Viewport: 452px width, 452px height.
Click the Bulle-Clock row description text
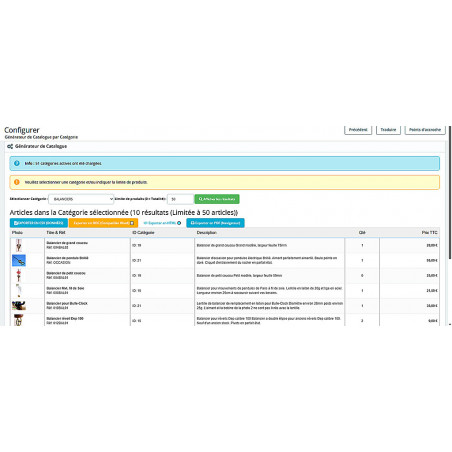(270, 306)
